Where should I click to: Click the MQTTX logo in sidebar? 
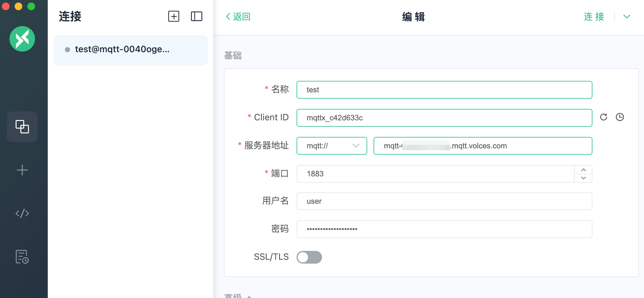[x=22, y=39]
